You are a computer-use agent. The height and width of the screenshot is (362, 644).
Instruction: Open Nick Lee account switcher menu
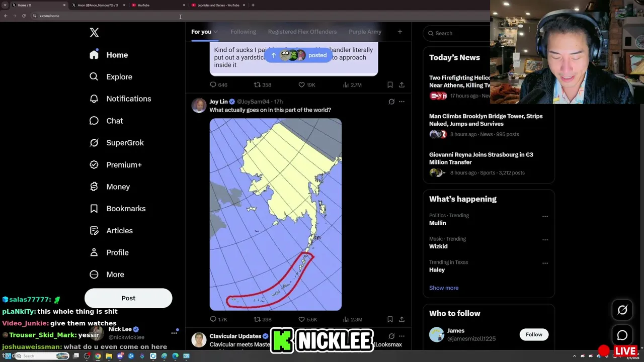[174, 333]
